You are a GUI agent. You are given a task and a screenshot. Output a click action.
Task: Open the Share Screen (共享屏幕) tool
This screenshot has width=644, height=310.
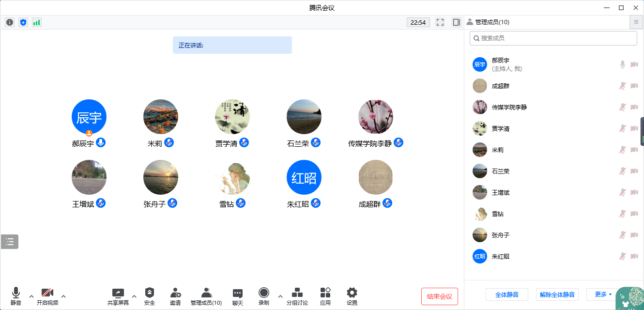pos(118,296)
